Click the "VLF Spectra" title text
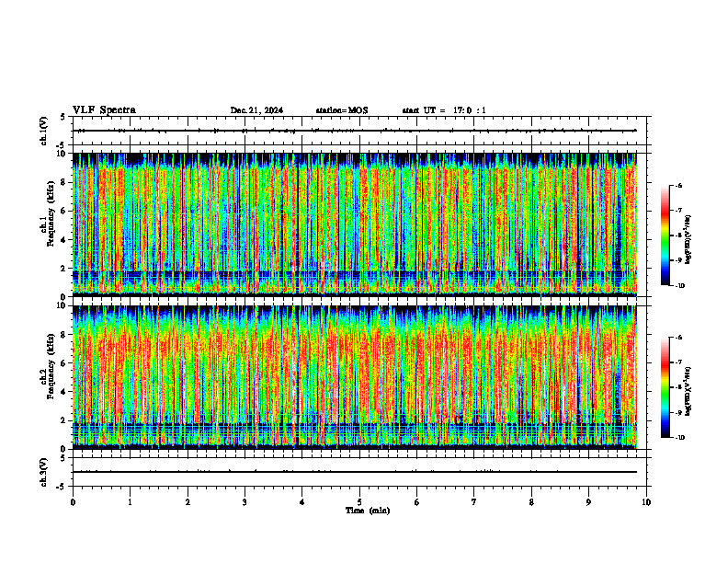This screenshot has height=563, width=728. (x=104, y=110)
